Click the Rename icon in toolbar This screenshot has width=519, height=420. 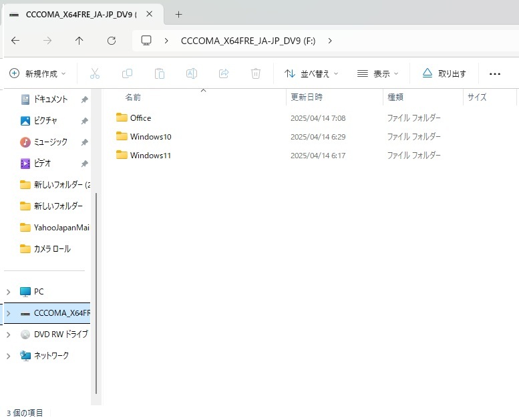(191, 73)
